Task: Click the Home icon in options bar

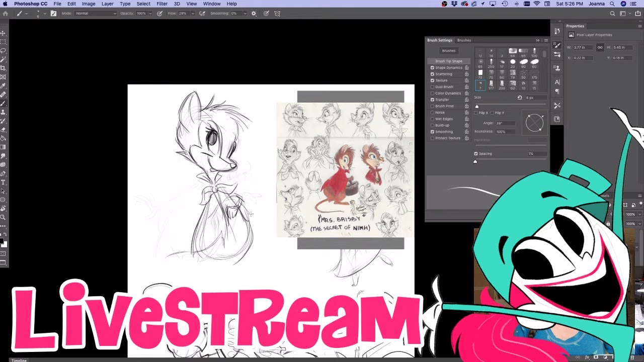Action: tap(6, 14)
